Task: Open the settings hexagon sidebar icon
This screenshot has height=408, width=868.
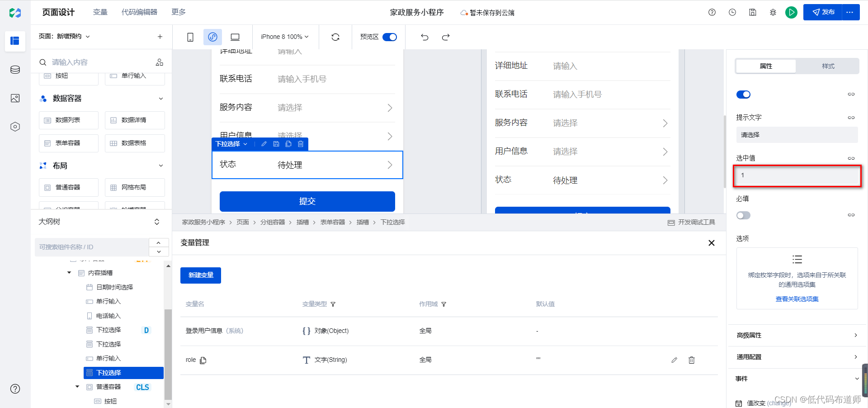Action: click(x=15, y=127)
